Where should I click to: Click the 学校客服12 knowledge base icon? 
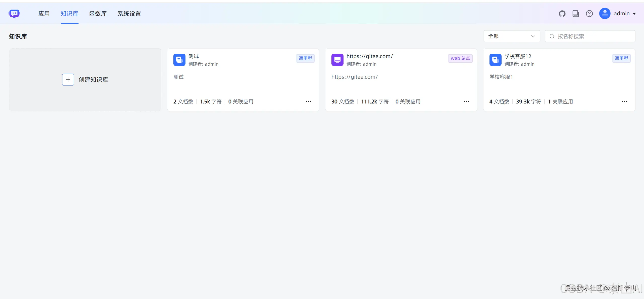pos(495,60)
